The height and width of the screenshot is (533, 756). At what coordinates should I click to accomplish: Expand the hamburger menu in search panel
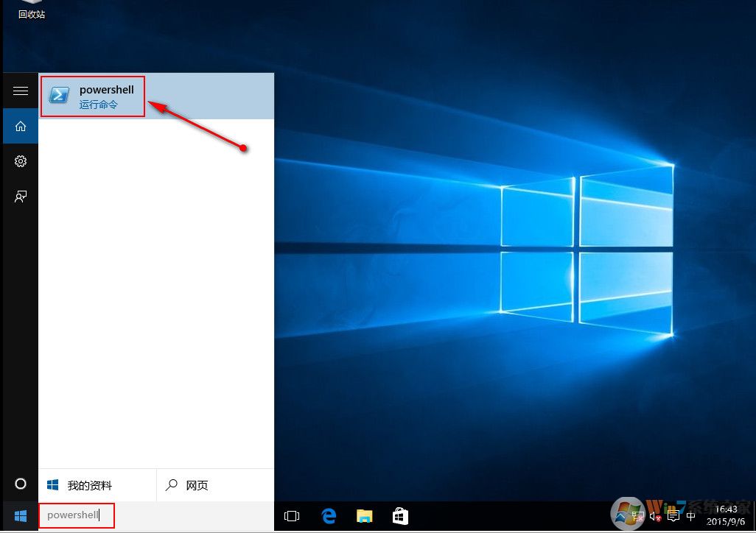(x=21, y=91)
